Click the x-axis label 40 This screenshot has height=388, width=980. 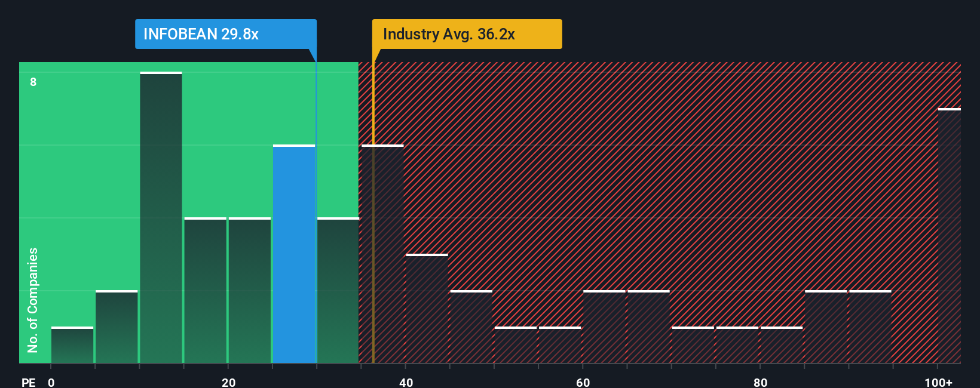tap(406, 382)
